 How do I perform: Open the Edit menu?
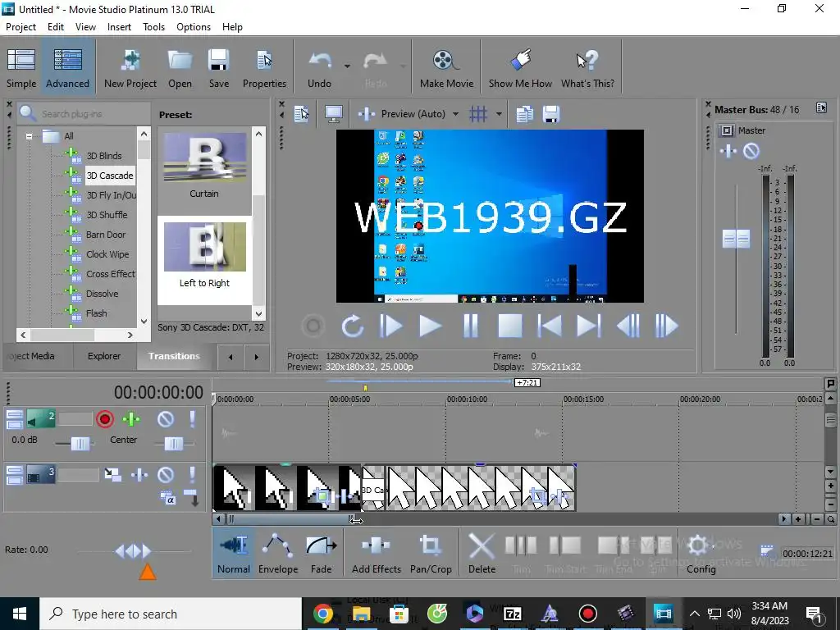point(56,27)
